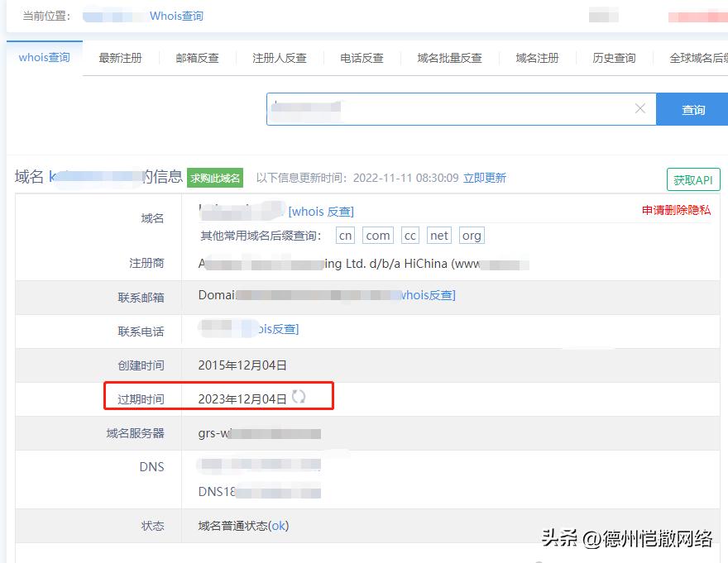Click inside the domain search input field
728x563 pixels.
[x=455, y=108]
